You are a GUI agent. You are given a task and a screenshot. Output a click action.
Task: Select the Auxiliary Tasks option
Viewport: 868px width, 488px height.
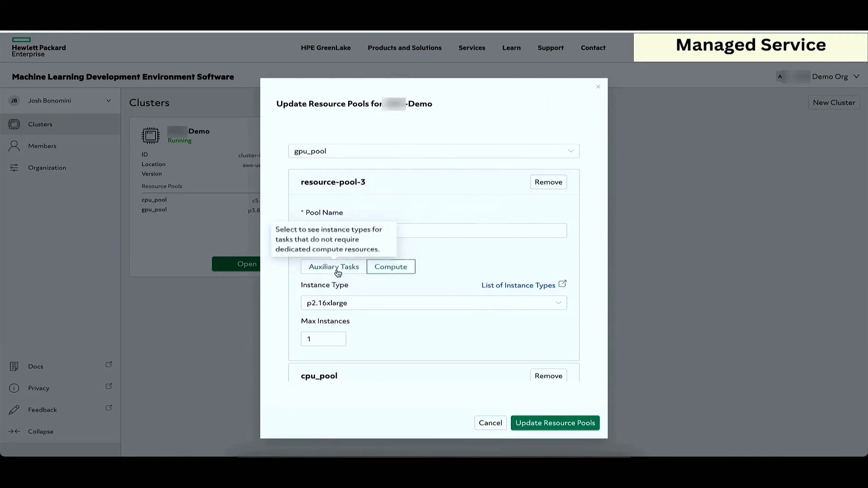334,267
